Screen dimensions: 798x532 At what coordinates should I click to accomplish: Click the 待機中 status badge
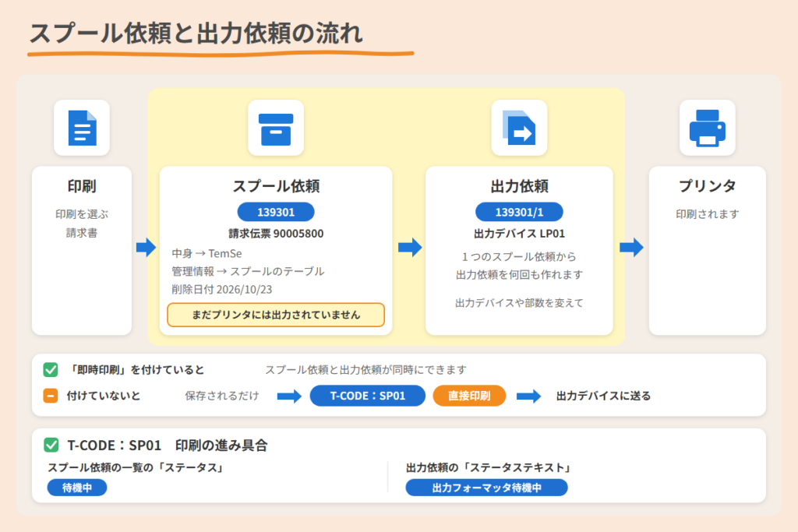coord(77,488)
